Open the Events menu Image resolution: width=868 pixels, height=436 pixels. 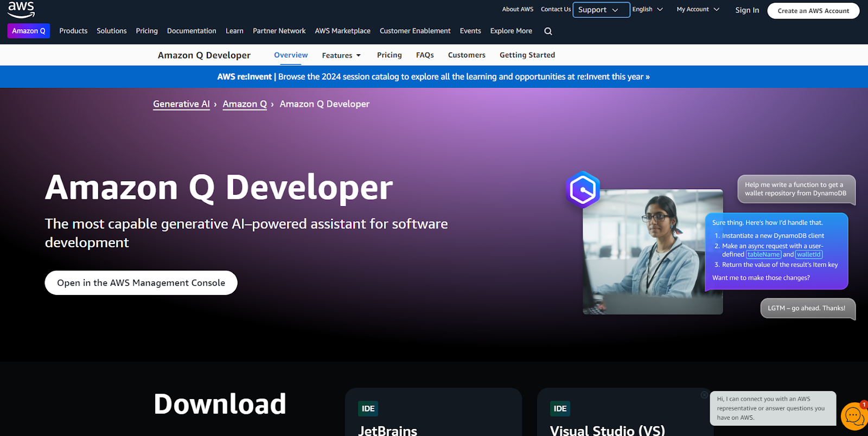coord(470,31)
